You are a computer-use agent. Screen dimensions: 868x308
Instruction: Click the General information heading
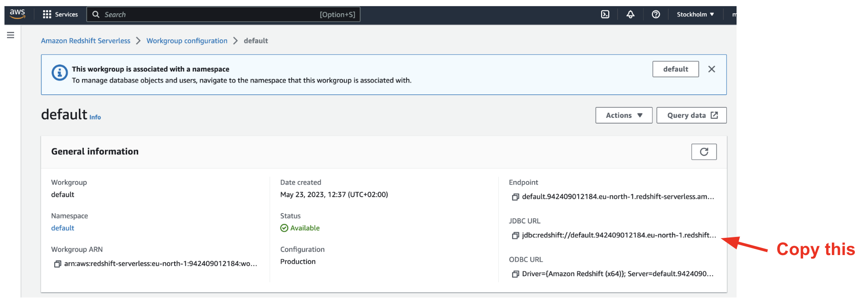click(x=95, y=151)
